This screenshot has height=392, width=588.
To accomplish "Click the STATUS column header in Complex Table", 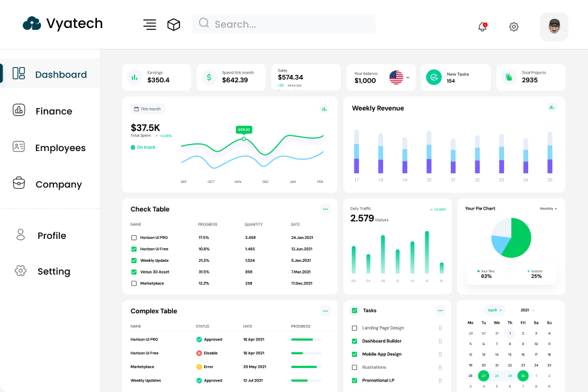I will pos(202,326).
